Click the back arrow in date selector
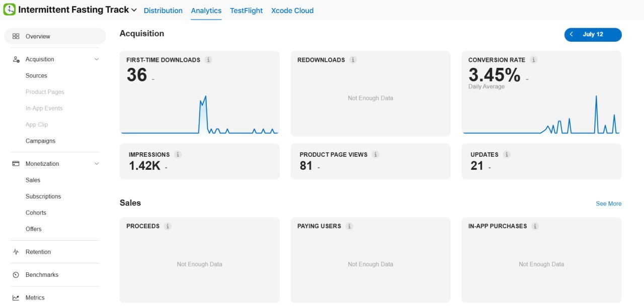The height and width of the screenshot is (308, 644). tap(572, 34)
